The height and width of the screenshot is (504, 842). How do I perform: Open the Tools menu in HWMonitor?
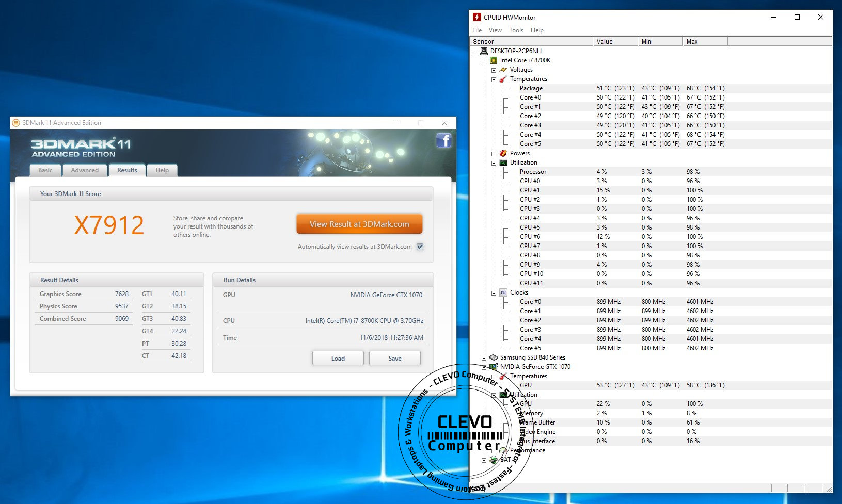coord(516,30)
